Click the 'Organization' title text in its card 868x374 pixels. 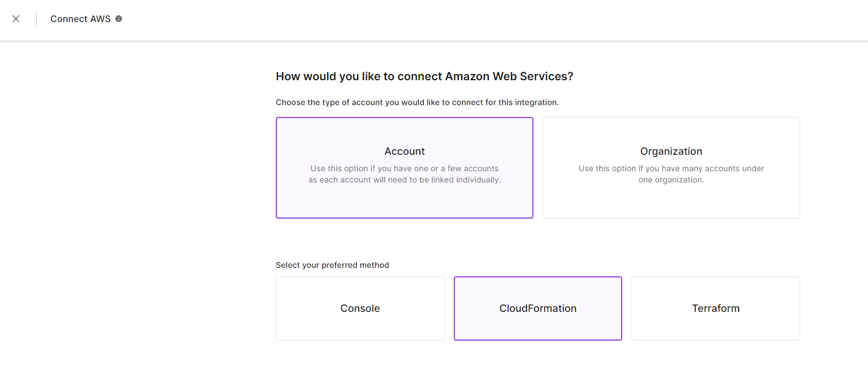(671, 151)
